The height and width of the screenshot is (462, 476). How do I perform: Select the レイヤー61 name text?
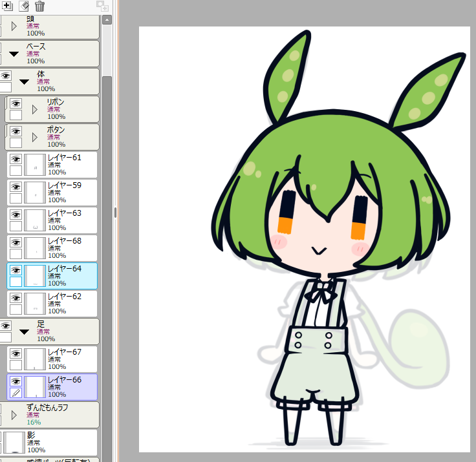point(65,158)
